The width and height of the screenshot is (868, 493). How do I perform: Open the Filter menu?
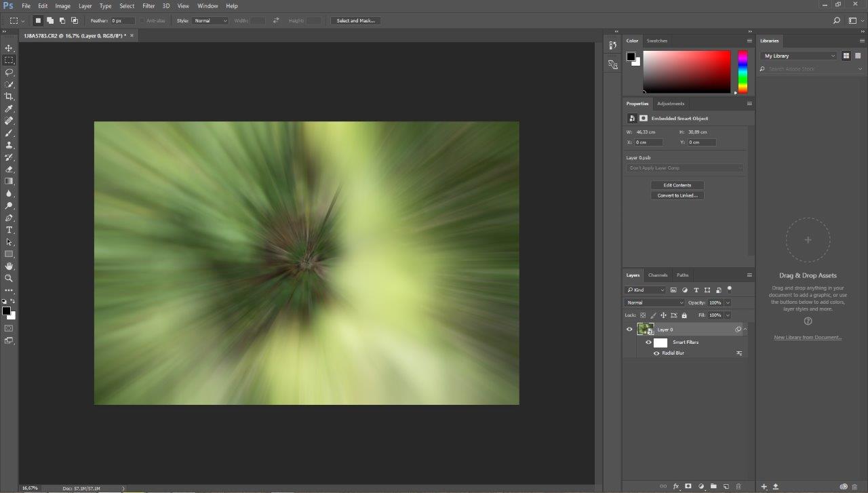coord(149,6)
